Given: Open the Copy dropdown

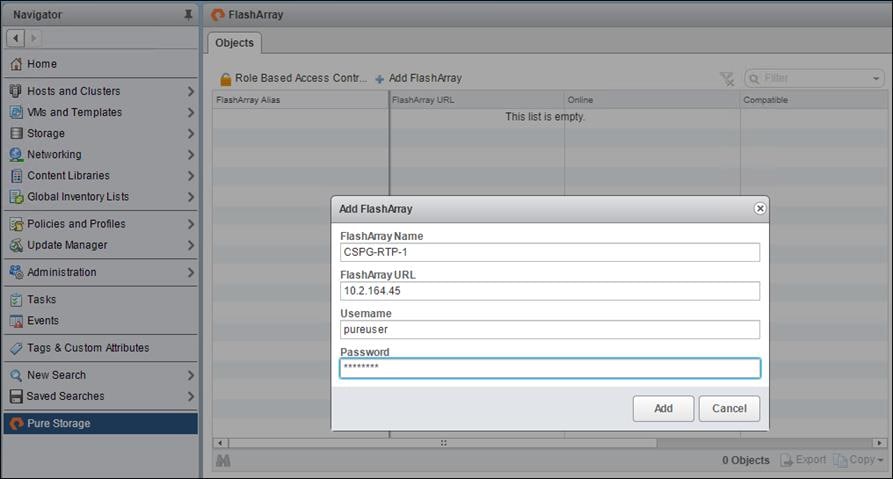Looking at the screenshot, I should point(859,460).
